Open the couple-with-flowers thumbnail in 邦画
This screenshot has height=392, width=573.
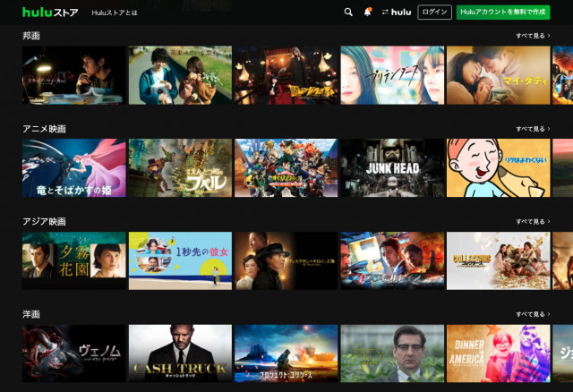point(180,75)
